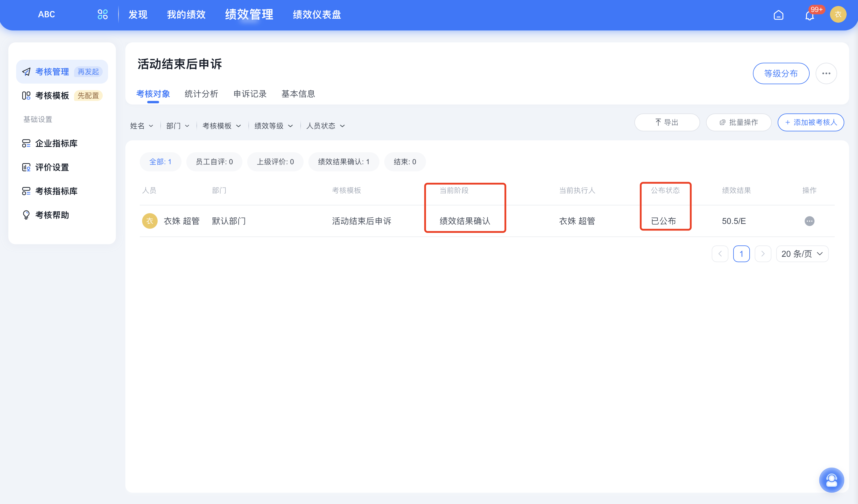Screen dimensions: 858x504
Task: Open the customer support chat bubble
Action: coord(831,480)
